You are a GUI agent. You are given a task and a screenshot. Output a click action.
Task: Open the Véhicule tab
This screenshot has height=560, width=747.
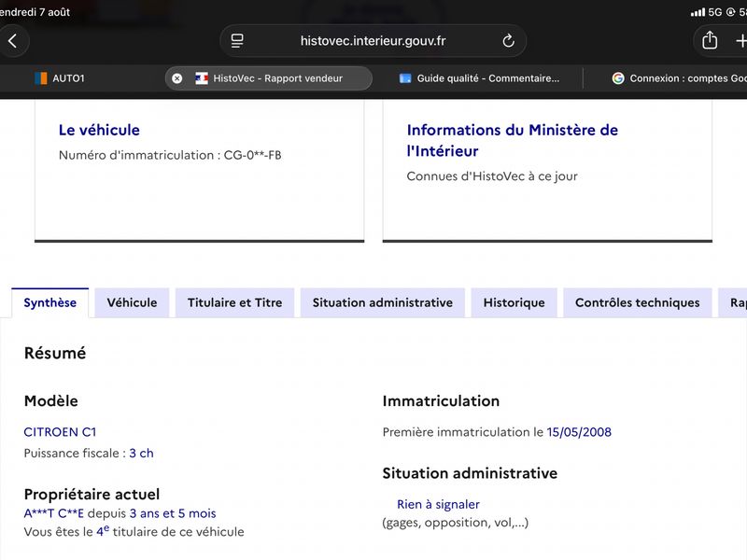(x=132, y=302)
